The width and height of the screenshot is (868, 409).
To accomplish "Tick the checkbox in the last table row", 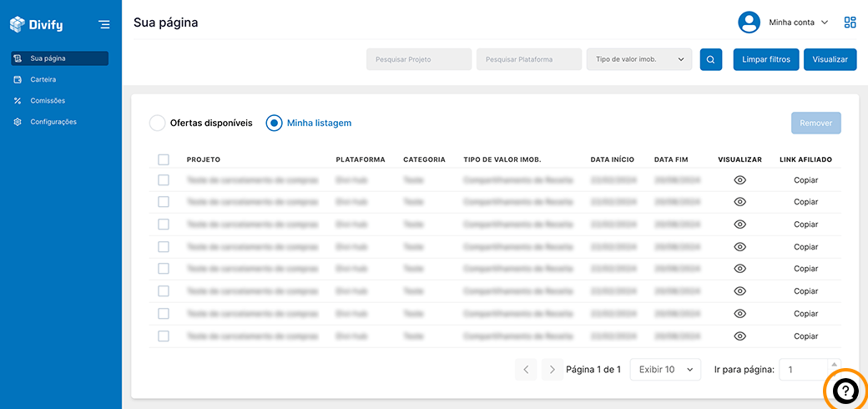I will [164, 336].
